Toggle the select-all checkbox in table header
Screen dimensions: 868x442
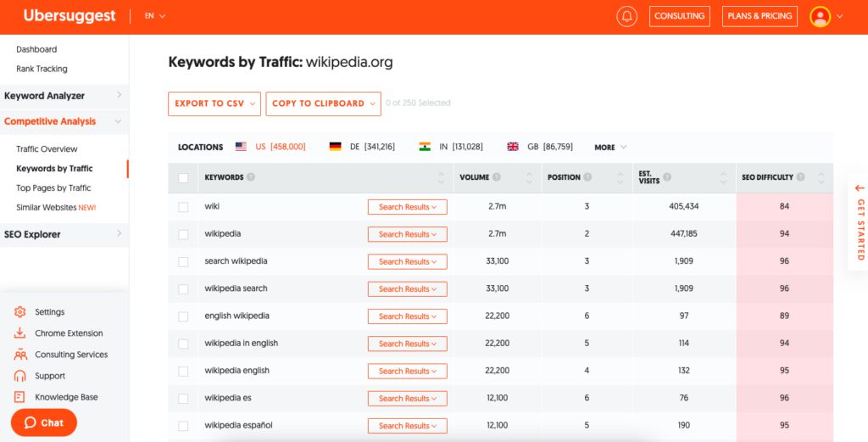pos(183,178)
